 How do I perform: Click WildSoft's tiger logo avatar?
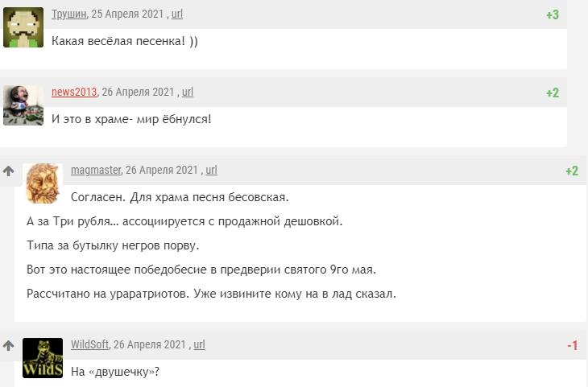[43, 358]
